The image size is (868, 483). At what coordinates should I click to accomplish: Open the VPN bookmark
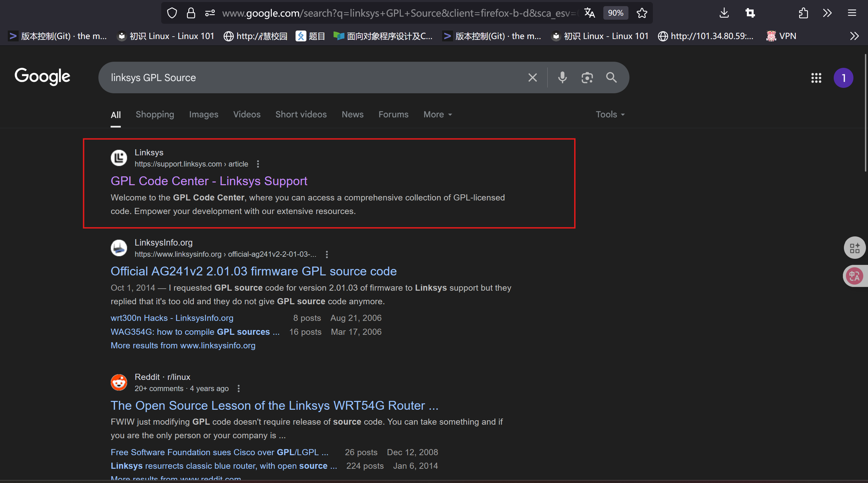click(781, 36)
